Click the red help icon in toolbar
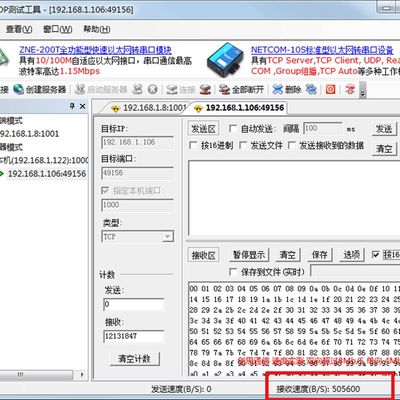400x400 pixels. (x=350, y=89)
